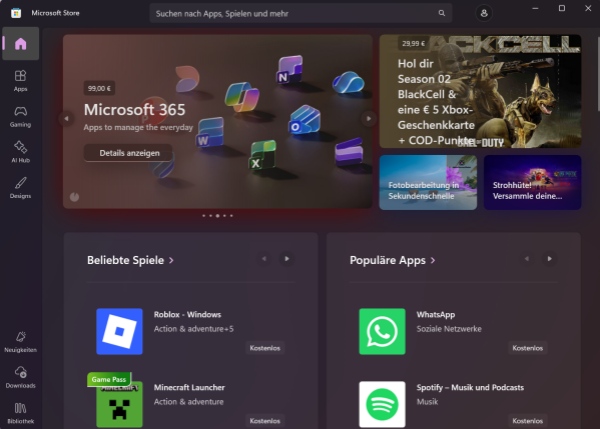This screenshot has width=600, height=429.
Task: Open the Fotobearbeitung in Sekundenschnelle card
Action: tap(428, 182)
